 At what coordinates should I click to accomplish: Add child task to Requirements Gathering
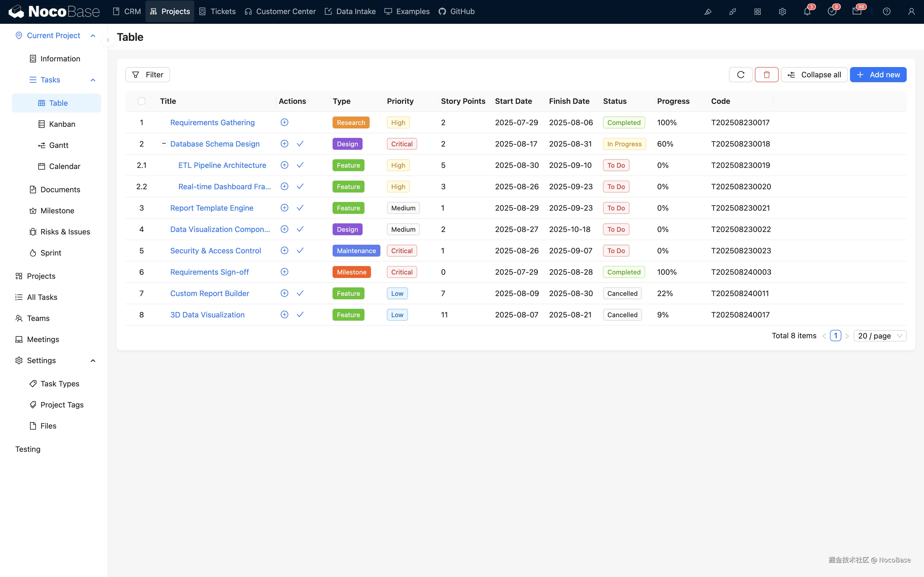coord(284,122)
